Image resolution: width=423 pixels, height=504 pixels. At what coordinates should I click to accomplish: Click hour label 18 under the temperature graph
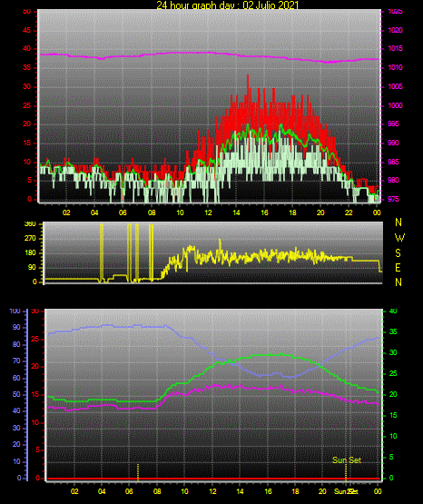pos(295,491)
